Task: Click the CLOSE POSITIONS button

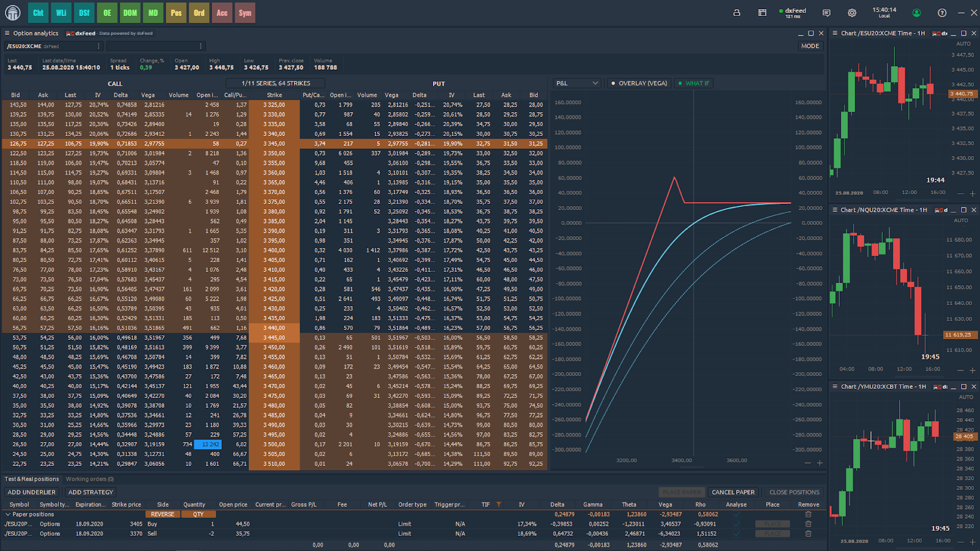Action: pyautogui.click(x=794, y=492)
